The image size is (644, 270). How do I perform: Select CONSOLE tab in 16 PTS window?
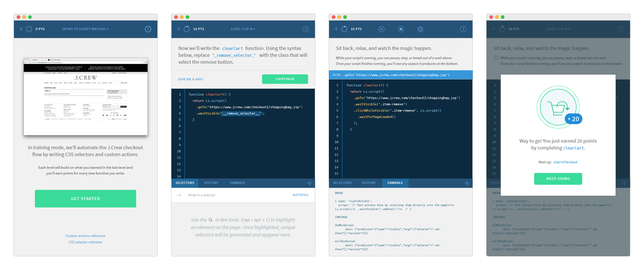coord(395,183)
